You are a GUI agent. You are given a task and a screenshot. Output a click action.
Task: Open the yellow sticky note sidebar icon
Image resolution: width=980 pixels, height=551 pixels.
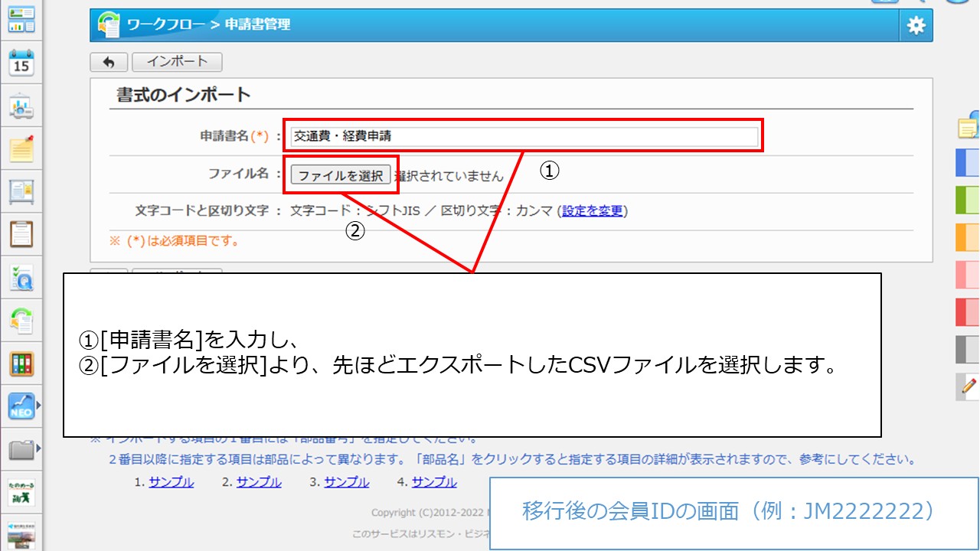(21, 148)
